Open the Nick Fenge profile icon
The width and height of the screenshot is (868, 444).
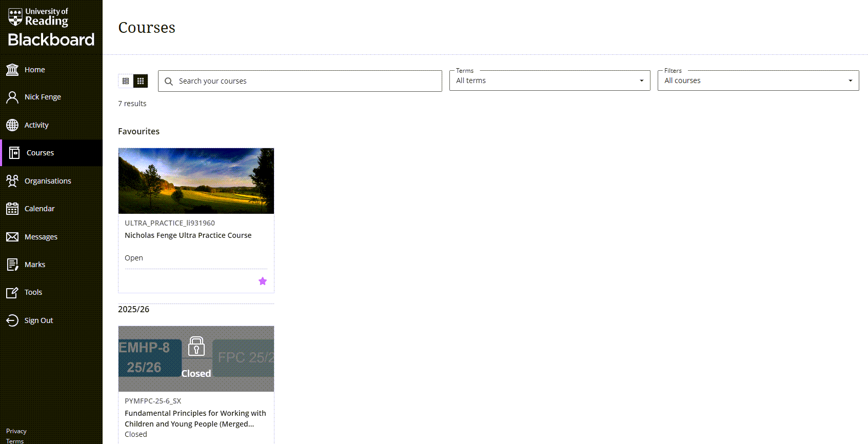pos(12,97)
